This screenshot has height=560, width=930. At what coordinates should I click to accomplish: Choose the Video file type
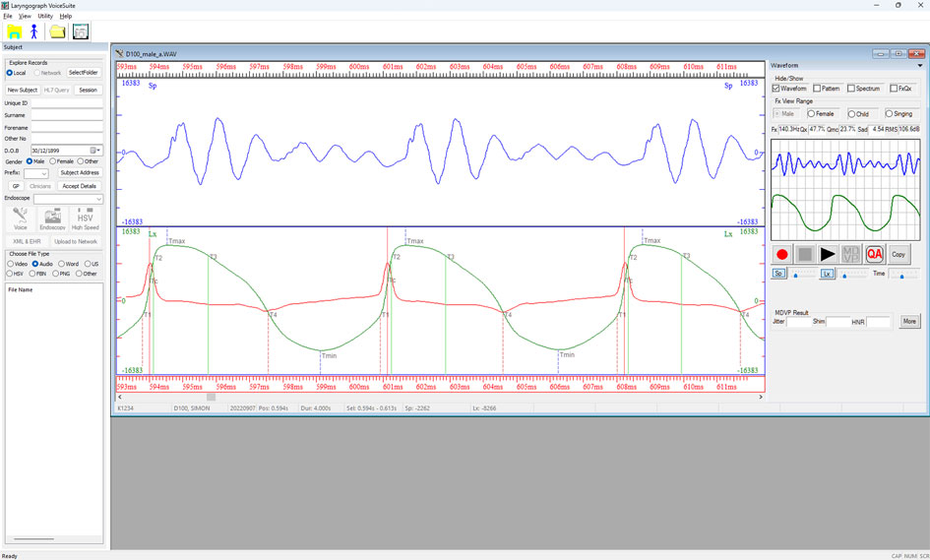pos(10,264)
